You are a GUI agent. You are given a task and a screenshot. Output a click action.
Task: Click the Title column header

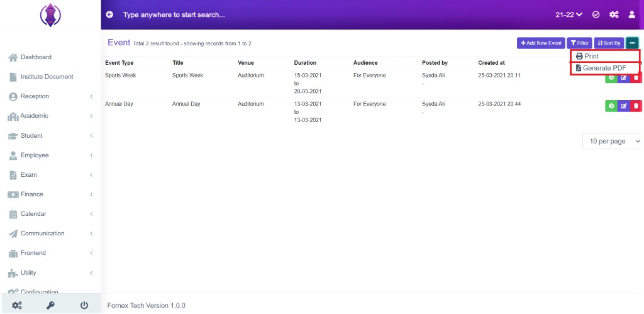pos(178,63)
